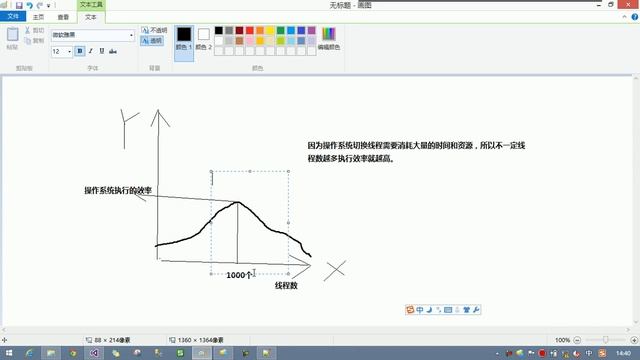640x360 pixels.
Task: Click the IME toolbar shirt skin icon
Action: [467, 310]
